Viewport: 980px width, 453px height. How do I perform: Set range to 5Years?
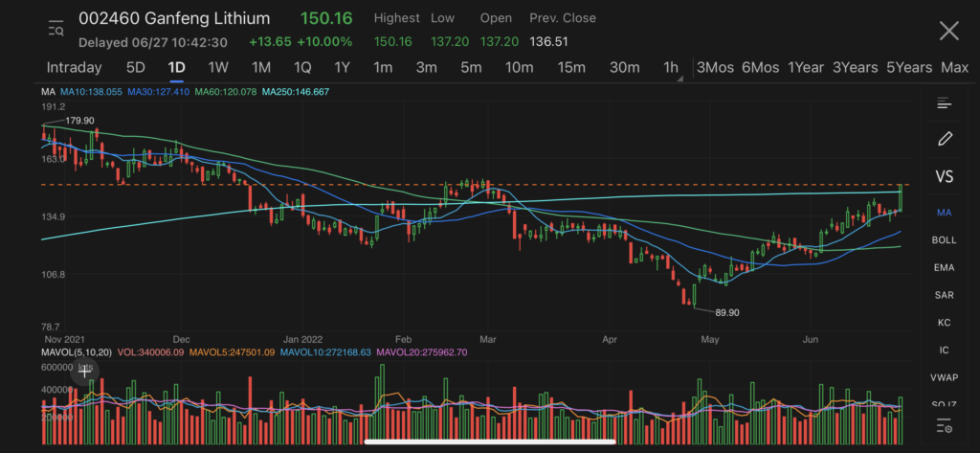pos(909,68)
